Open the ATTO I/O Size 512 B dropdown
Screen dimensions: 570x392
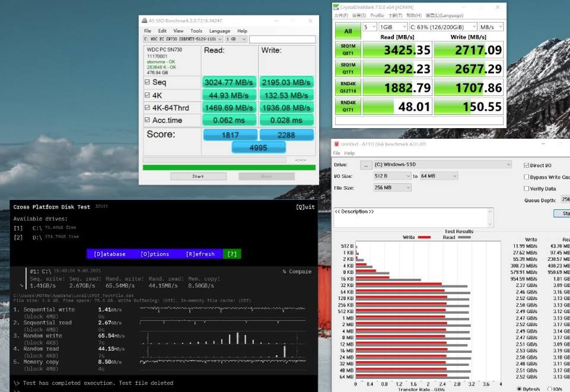click(x=392, y=176)
